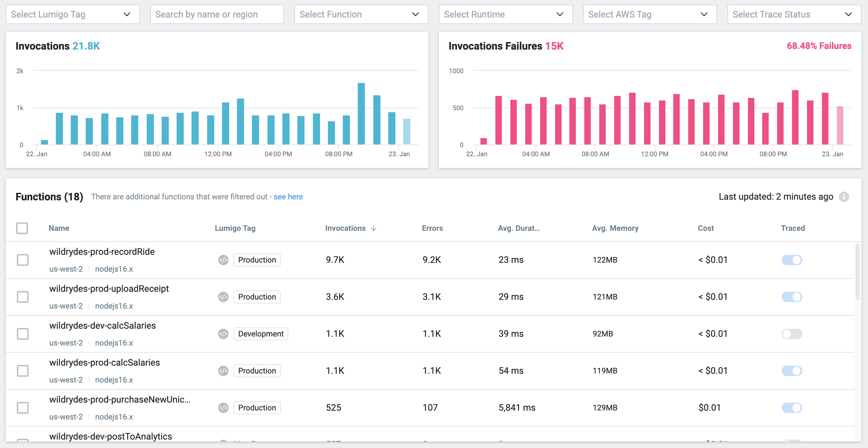Sort by Avg. Memory column header
868x448 pixels.
pos(615,228)
